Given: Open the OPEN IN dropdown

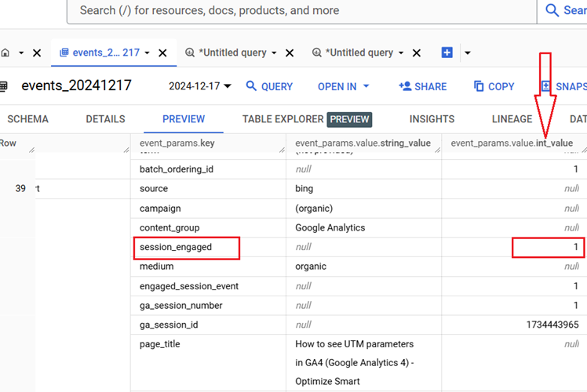Looking at the screenshot, I should pos(343,86).
